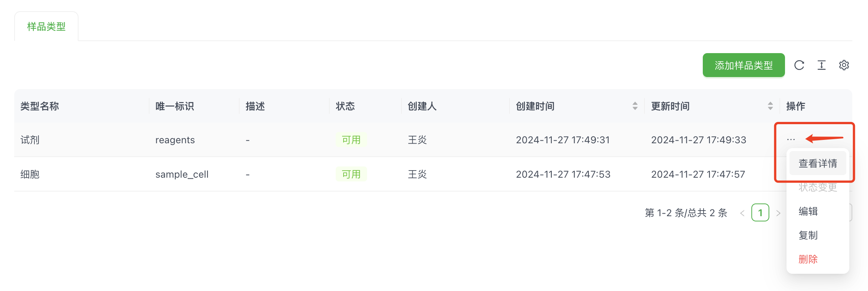Select 删除 in the actions menu
868x291 pixels.
[x=808, y=259]
